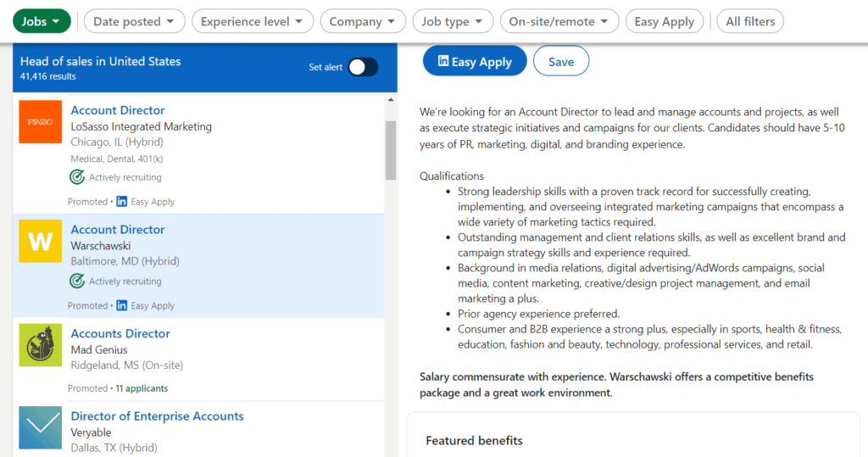The height and width of the screenshot is (457, 868).
Task: Open the Company filter dropdown
Action: tap(363, 21)
